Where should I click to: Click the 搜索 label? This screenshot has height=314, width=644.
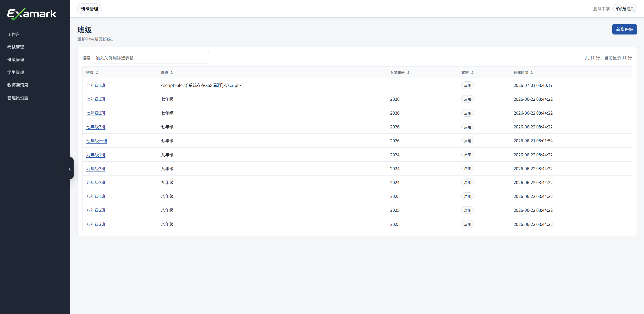pyautogui.click(x=86, y=58)
